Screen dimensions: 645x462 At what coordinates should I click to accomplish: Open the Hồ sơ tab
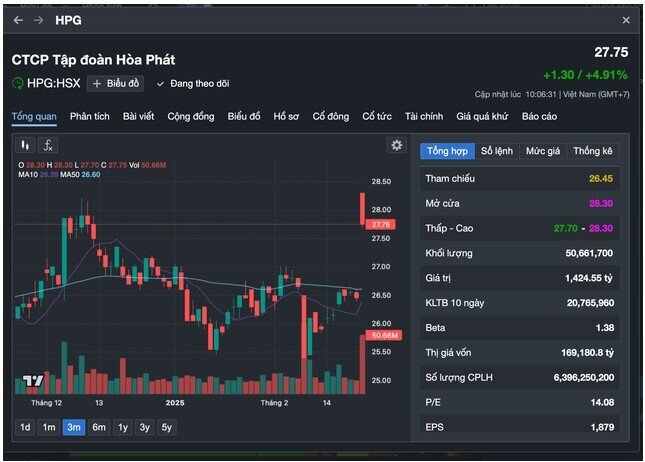point(286,116)
